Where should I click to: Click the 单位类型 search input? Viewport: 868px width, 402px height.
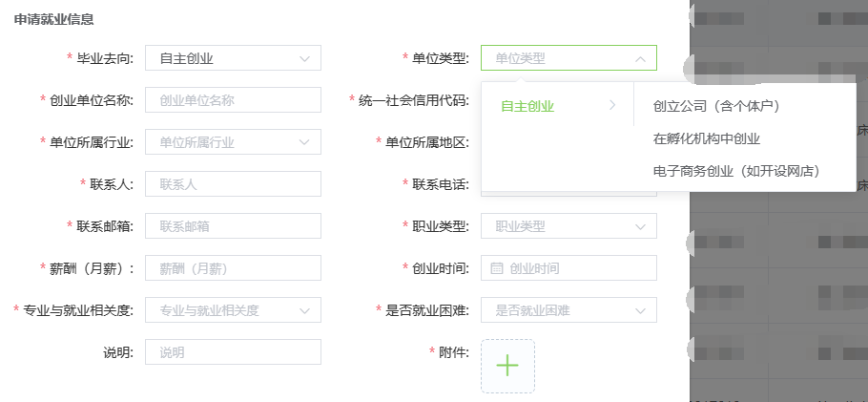pyautogui.click(x=558, y=58)
